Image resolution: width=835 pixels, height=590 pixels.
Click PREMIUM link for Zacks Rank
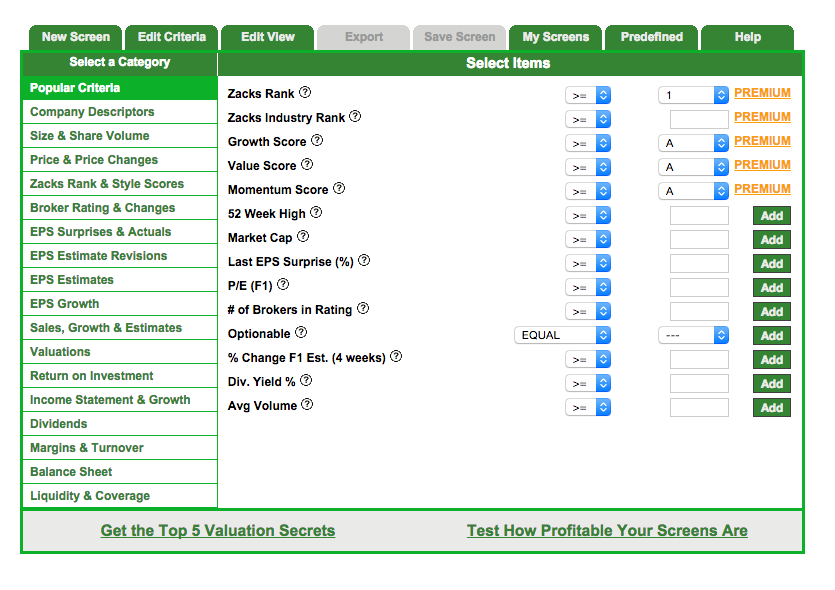(x=762, y=93)
